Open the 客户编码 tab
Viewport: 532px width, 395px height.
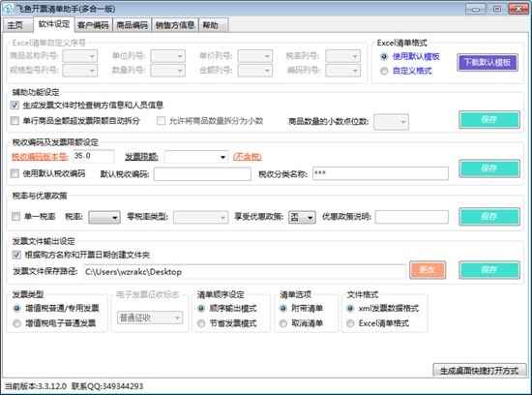tap(93, 25)
